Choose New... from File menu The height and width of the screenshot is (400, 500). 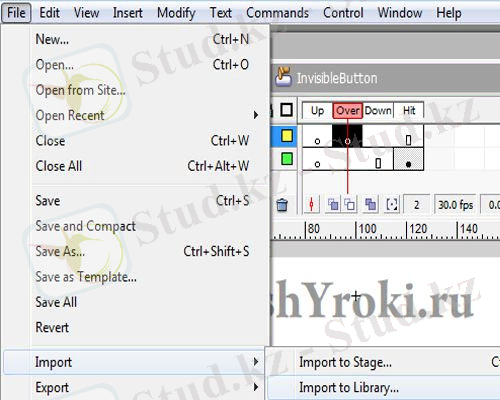[x=142, y=39]
